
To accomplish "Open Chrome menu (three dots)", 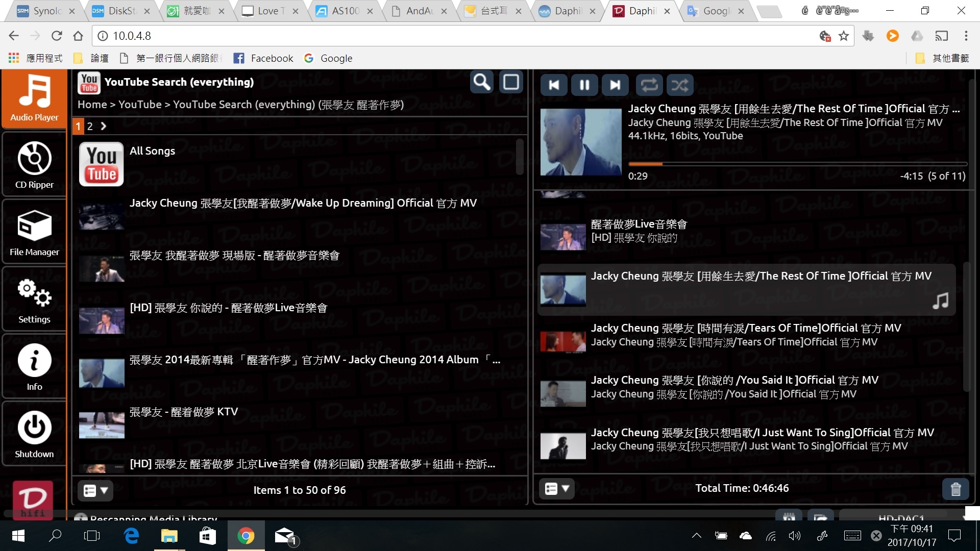I will (966, 36).
